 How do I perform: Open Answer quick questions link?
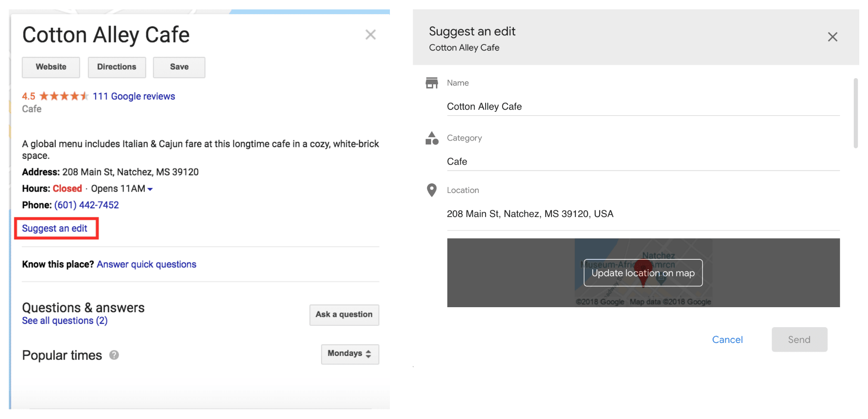point(146,264)
